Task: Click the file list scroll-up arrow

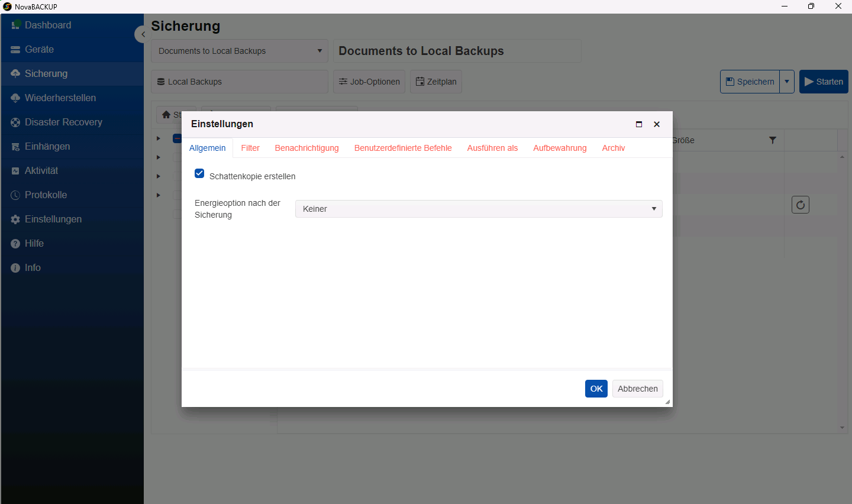Action: pos(842,157)
